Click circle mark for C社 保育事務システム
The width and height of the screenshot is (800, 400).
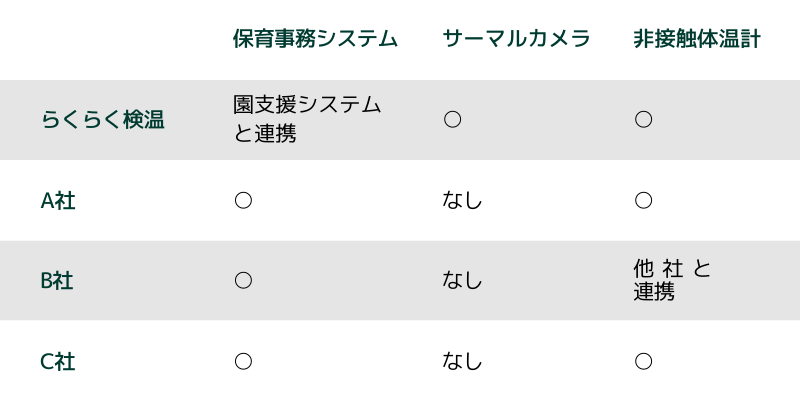pyautogui.click(x=243, y=361)
